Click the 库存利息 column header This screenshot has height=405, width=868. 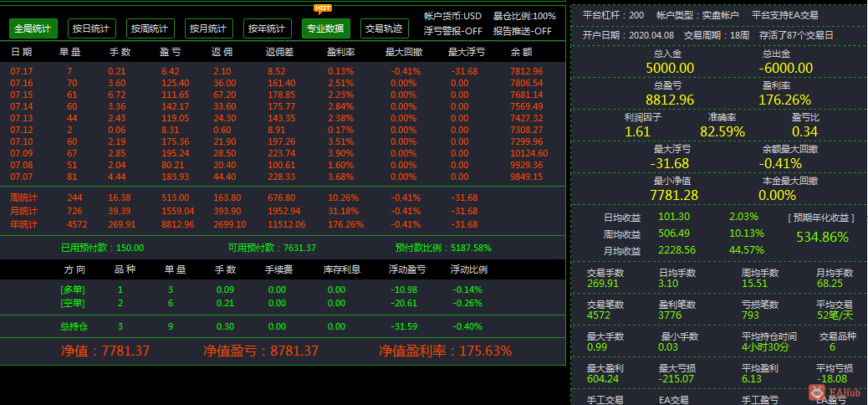coord(342,269)
